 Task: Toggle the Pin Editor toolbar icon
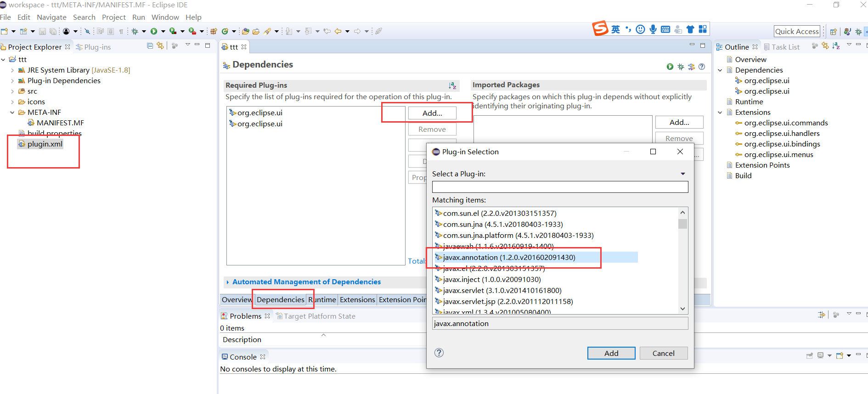click(x=378, y=31)
